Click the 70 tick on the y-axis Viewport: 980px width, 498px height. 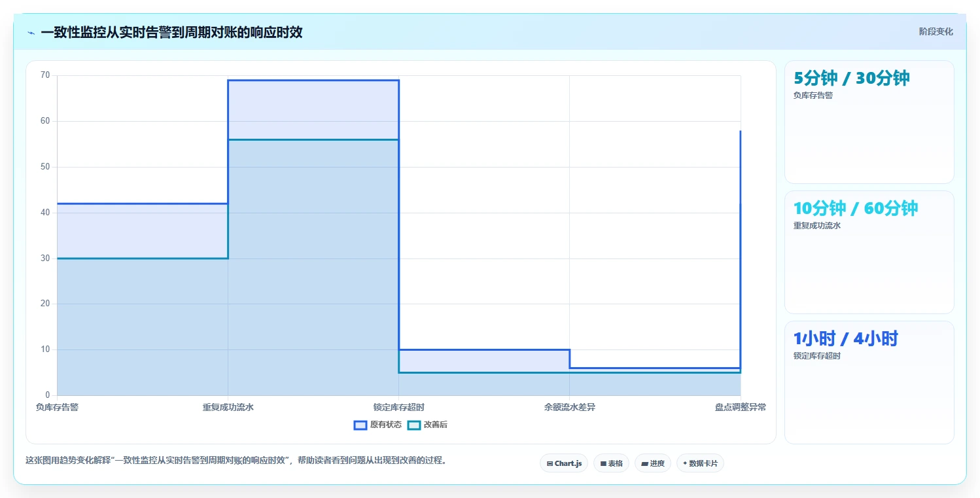[45, 75]
